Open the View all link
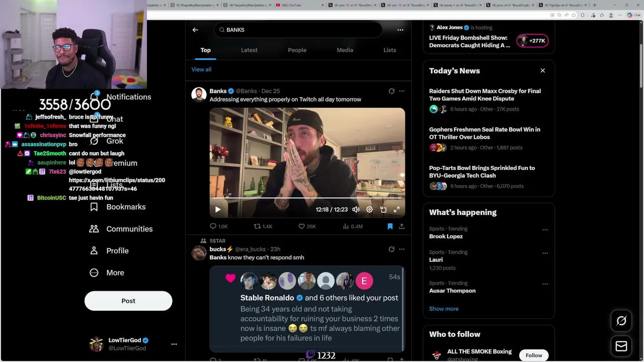This screenshot has height=362, width=644. (201, 69)
